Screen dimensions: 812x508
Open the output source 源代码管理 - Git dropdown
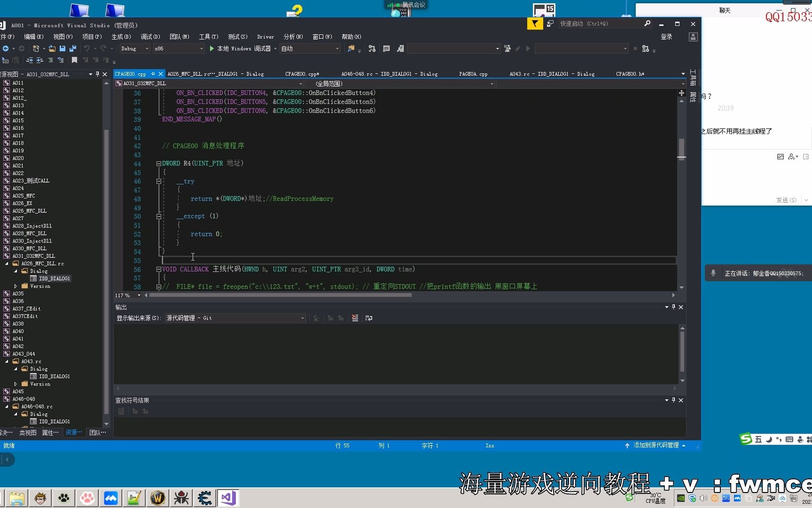234,318
